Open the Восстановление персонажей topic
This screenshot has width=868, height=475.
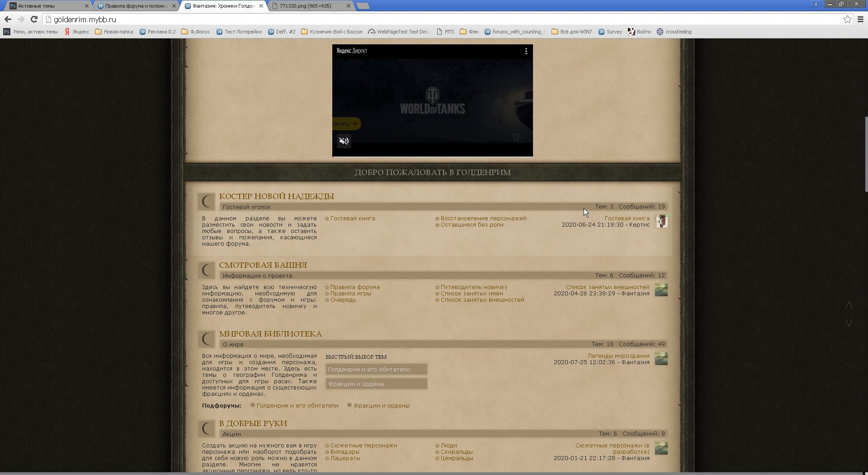point(483,218)
